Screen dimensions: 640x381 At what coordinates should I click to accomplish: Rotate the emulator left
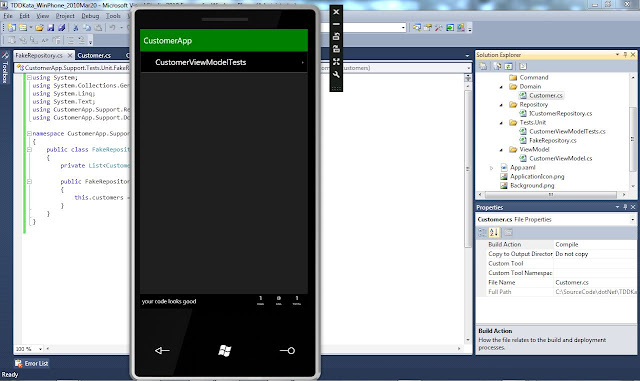pos(336,36)
